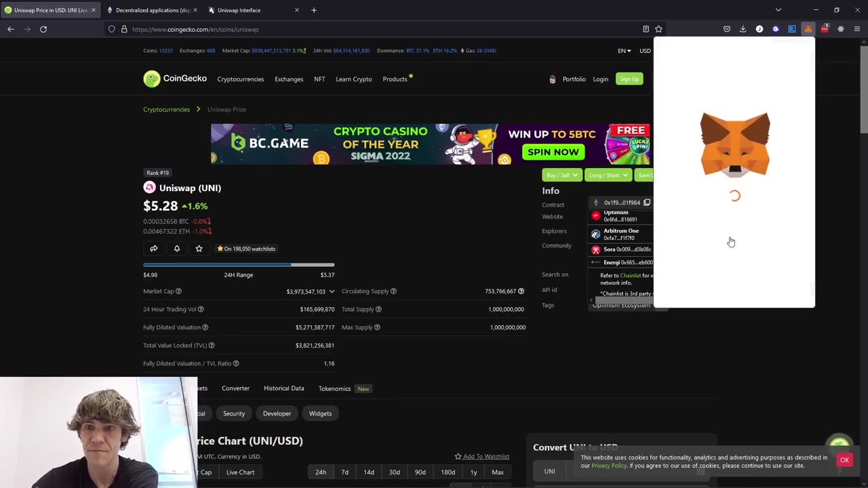Open the Long / Short dropdown
The width and height of the screenshot is (868, 488).
click(x=608, y=175)
